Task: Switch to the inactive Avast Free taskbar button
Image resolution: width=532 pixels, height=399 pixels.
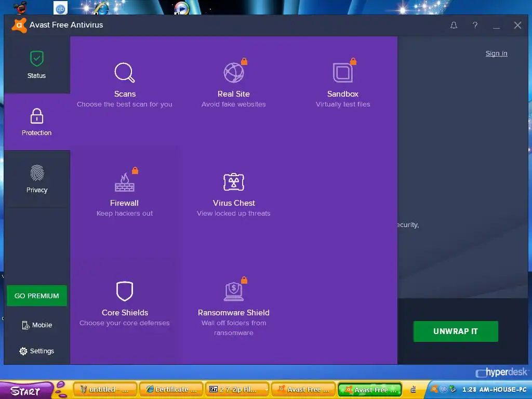Action: coord(303,390)
